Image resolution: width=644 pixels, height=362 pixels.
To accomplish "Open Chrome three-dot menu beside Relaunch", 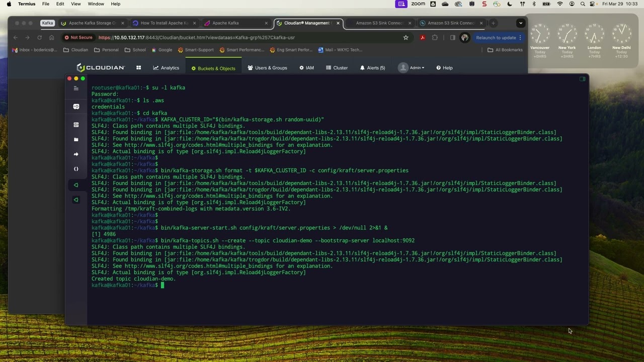I will 520,37.
